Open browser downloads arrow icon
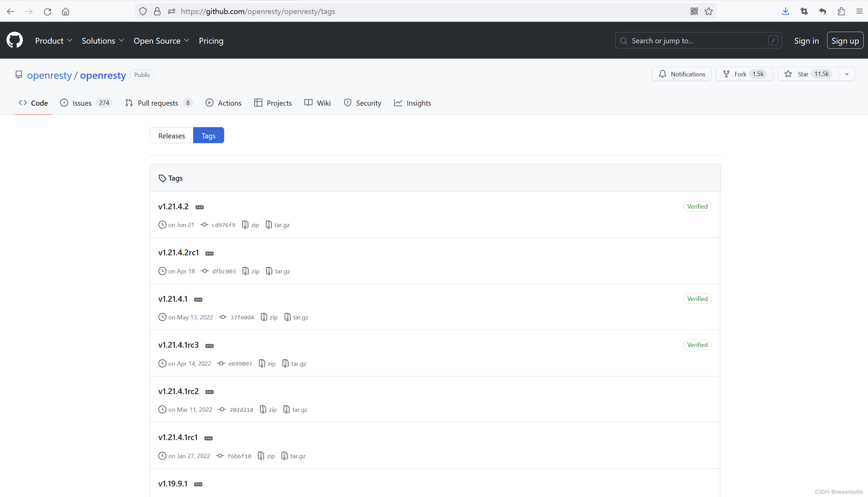Screen dimensions: 868x497 coord(785,11)
